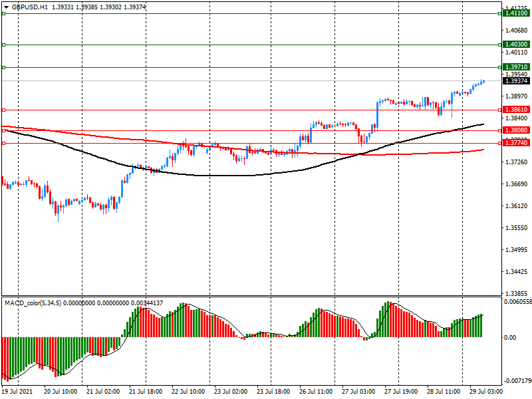The width and height of the screenshot is (532, 399).
Task: Select the 1.38610 red level label
Action: pos(516,110)
